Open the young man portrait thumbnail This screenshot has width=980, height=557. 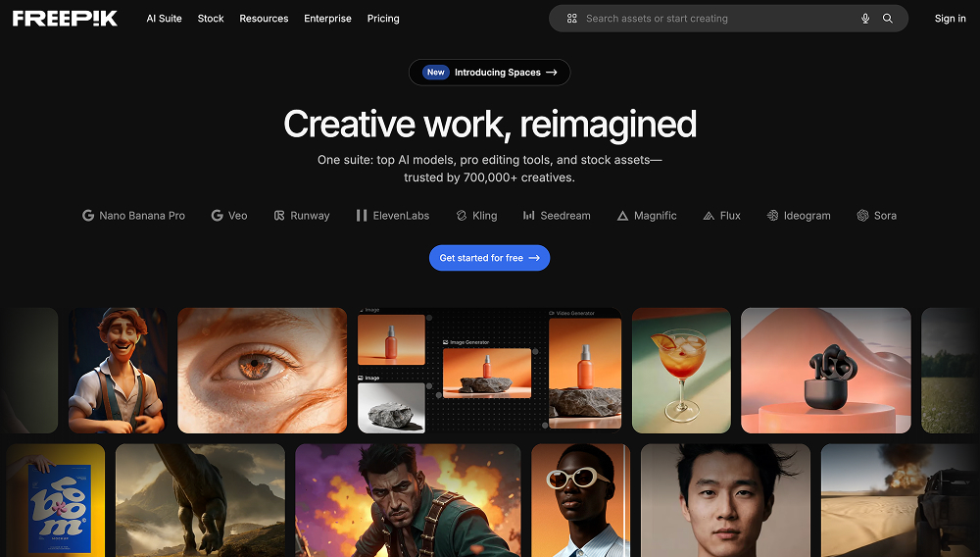tap(725, 500)
